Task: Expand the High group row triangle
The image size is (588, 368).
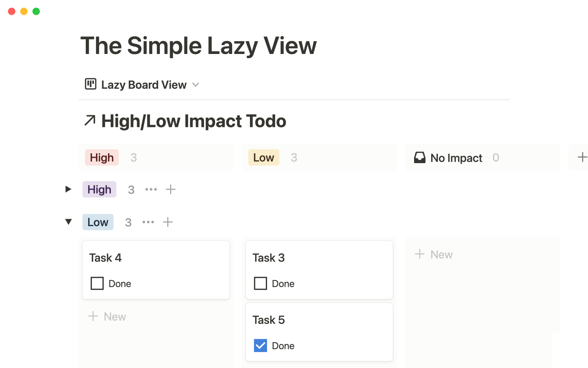Action: click(x=68, y=189)
